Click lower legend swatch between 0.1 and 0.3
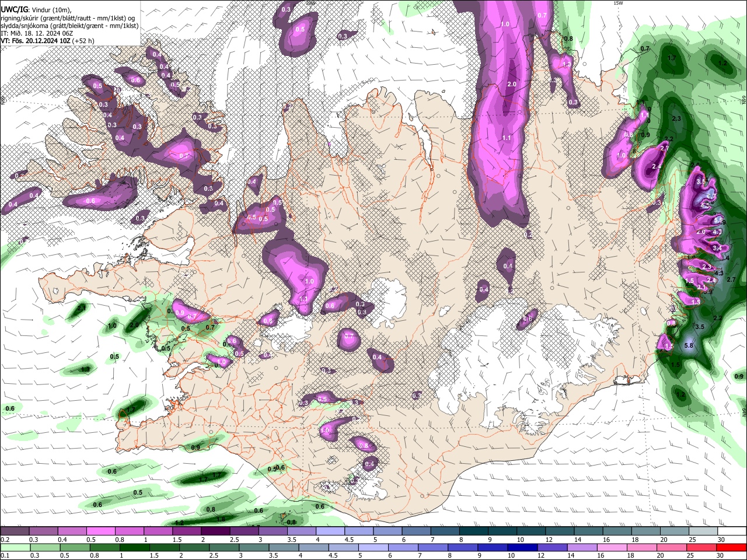 [x=15, y=547]
